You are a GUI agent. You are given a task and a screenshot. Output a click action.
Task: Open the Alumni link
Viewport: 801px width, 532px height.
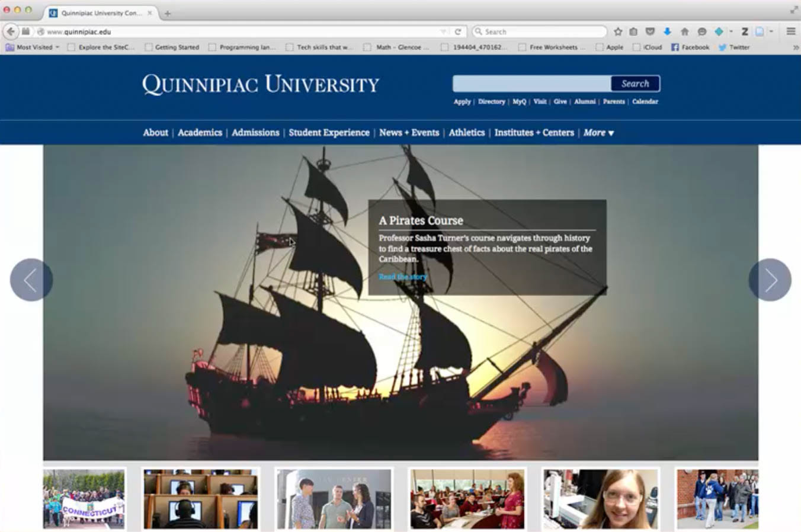click(x=585, y=101)
